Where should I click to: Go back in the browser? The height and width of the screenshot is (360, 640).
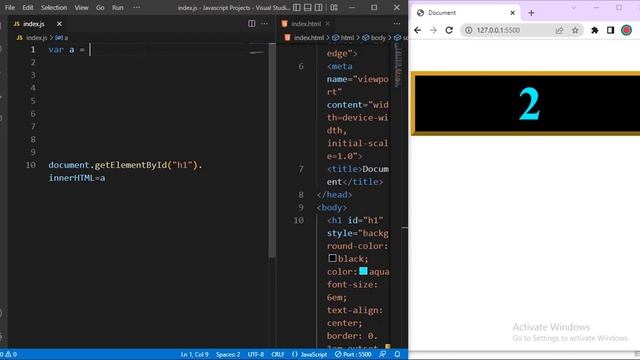click(x=417, y=30)
